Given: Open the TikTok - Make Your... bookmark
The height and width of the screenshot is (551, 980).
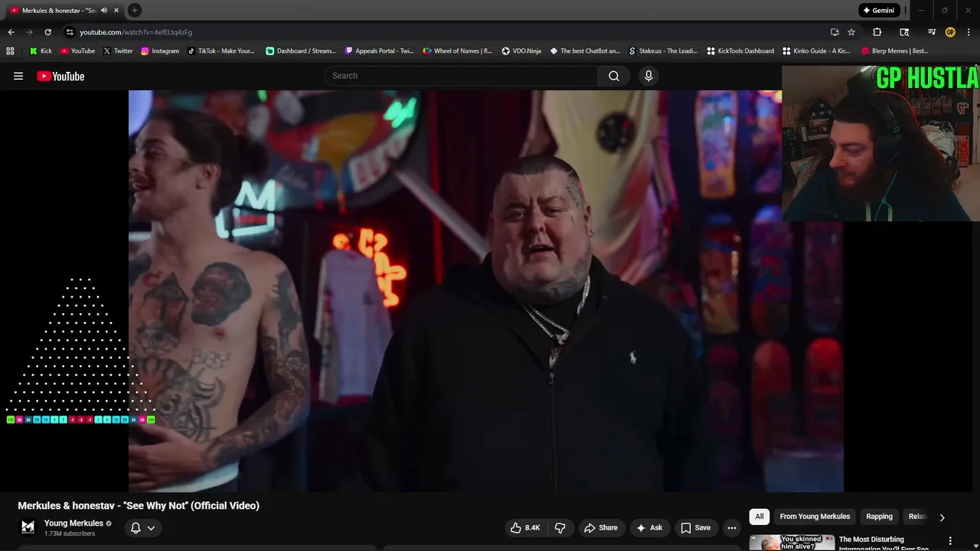Looking at the screenshot, I should [220, 51].
